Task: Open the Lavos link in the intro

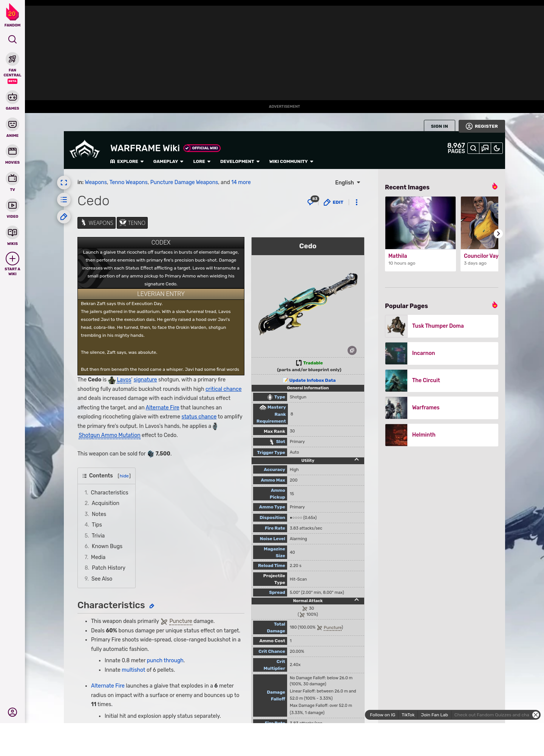Action: tap(124, 380)
